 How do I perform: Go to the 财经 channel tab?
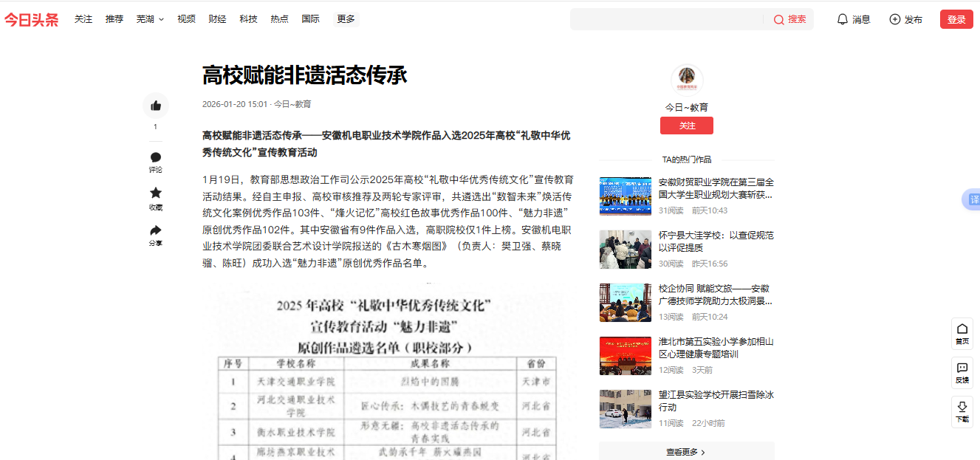(x=217, y=19)
